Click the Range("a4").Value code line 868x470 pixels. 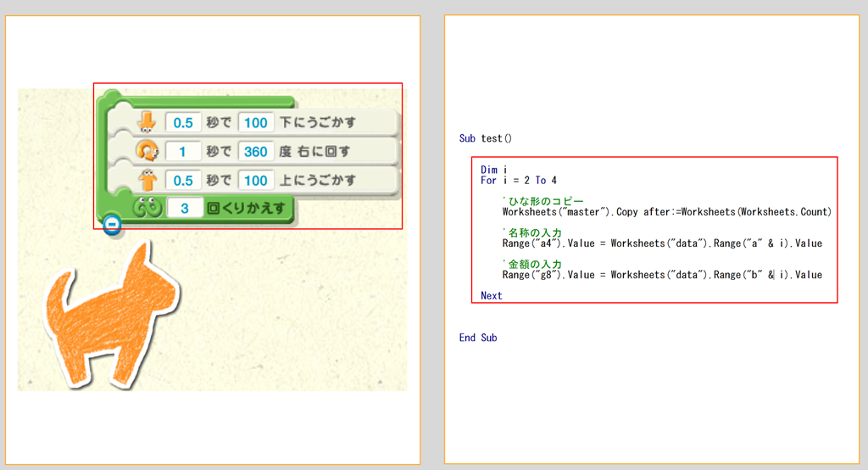point(662,243)
